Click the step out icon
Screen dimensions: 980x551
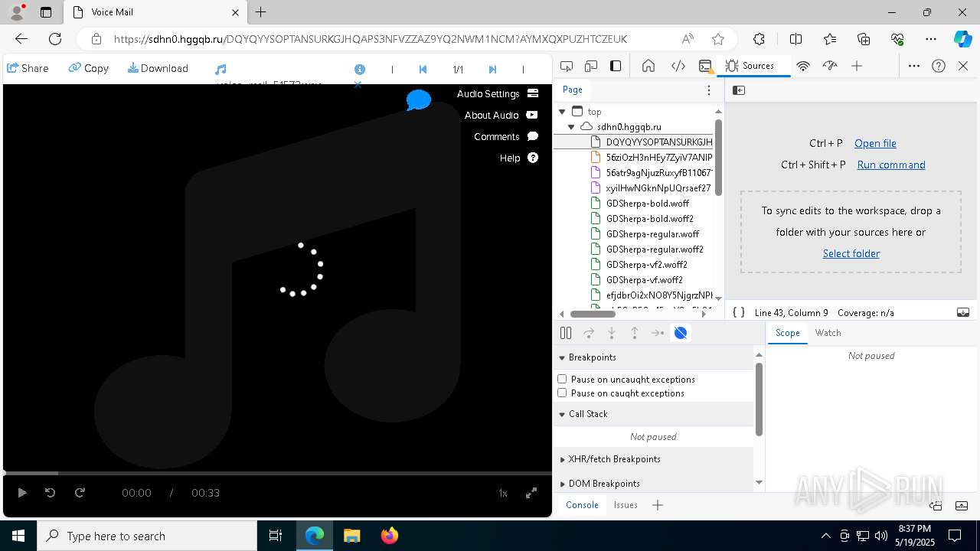635,333
